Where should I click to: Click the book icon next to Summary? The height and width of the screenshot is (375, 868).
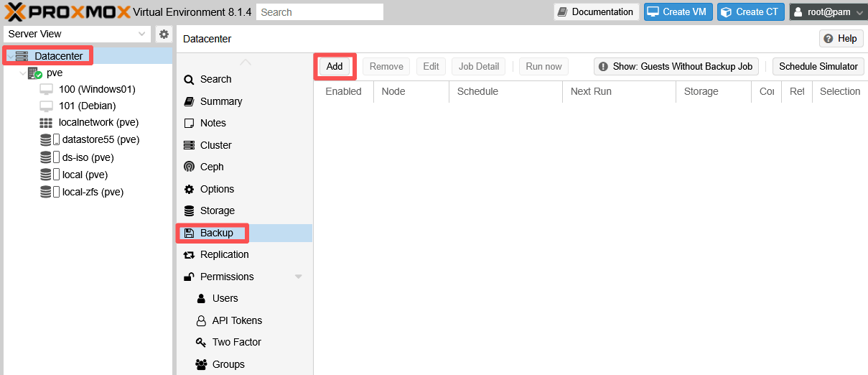tap(190, 101)
